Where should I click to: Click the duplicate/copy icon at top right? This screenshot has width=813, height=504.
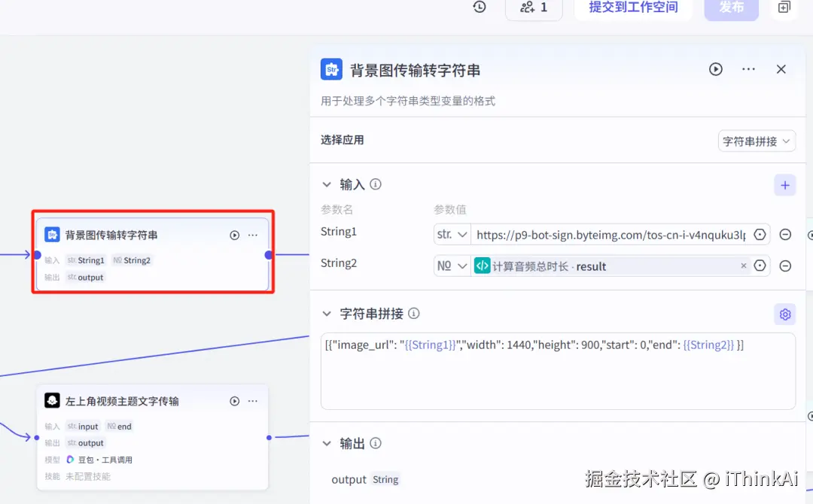point(784,8)
